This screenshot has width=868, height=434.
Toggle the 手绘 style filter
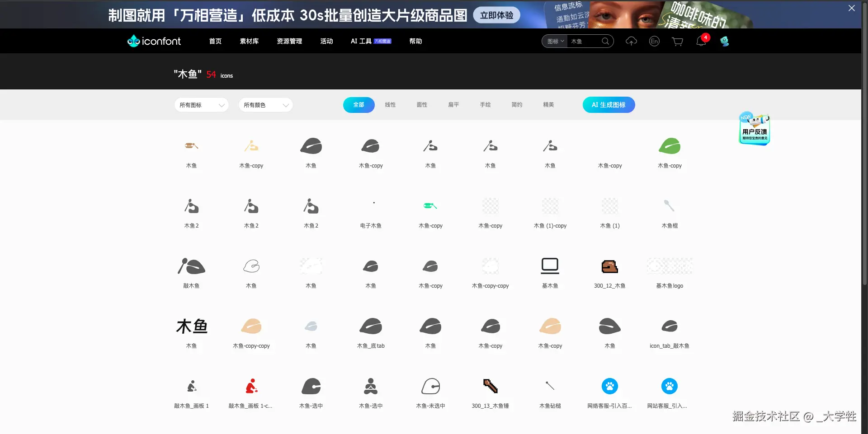coord(485,104)
